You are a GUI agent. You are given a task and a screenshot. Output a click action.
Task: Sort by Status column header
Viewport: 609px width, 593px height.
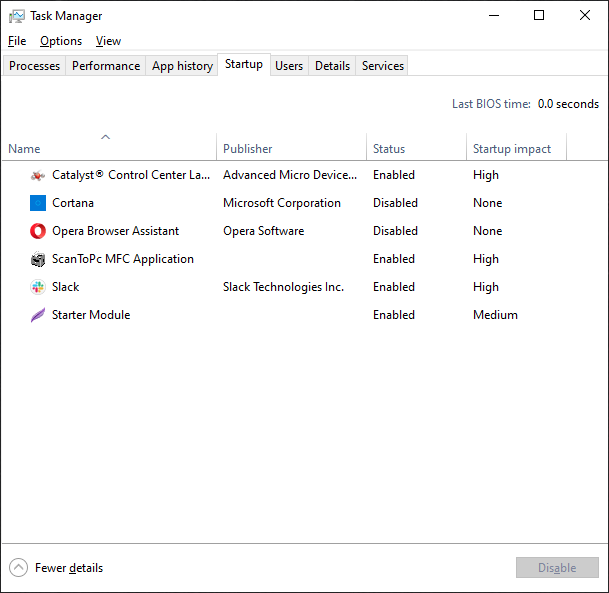coord(389,149)
